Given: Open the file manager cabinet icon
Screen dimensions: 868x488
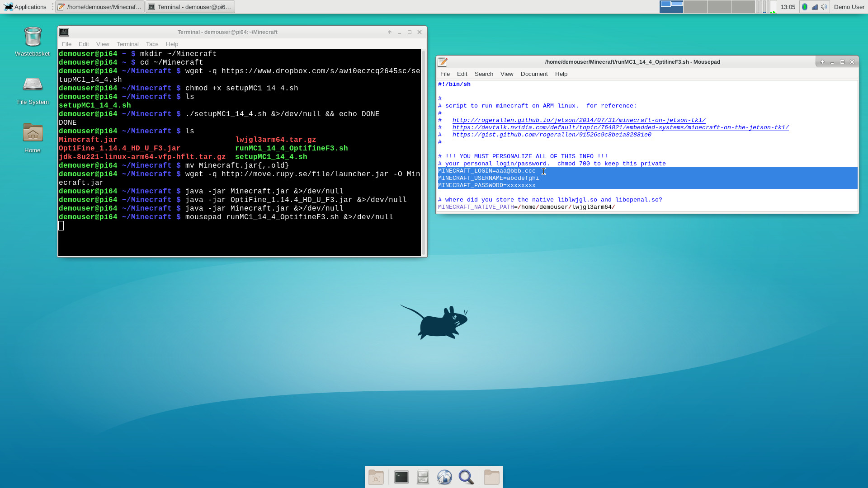Looking at the screenshot, I should click(423, 477).
